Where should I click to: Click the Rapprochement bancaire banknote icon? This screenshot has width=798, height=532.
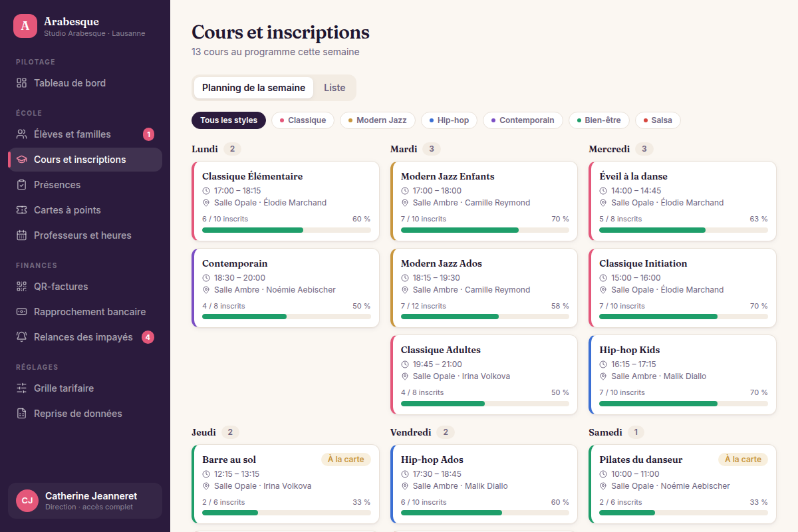click(x=21, y=312)
